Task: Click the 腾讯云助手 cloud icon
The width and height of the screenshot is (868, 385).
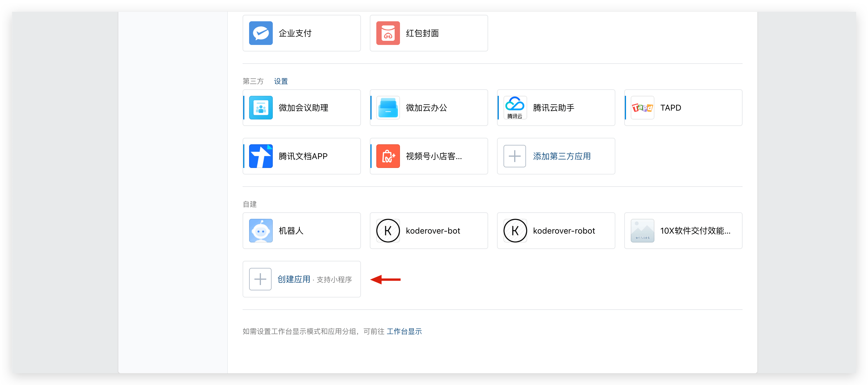Action: click(515, 108)
